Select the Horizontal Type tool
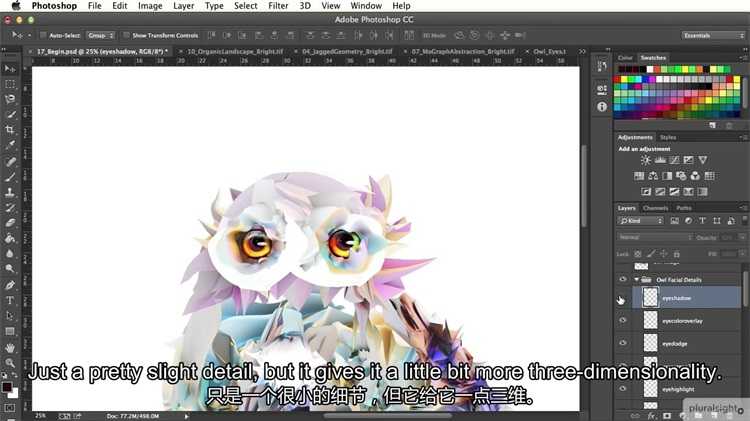750x421 pixels. [10, 300]
